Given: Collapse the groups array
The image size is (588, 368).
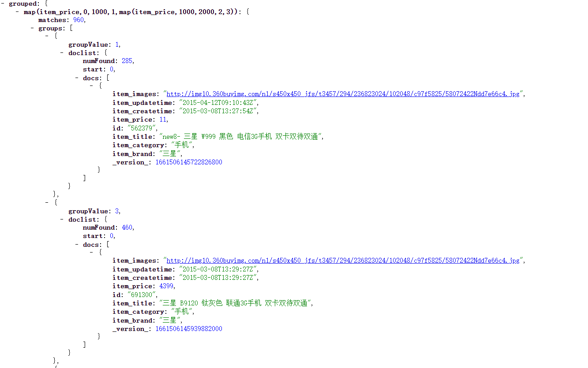Looking at the screenshot, I should pos(33,29).
